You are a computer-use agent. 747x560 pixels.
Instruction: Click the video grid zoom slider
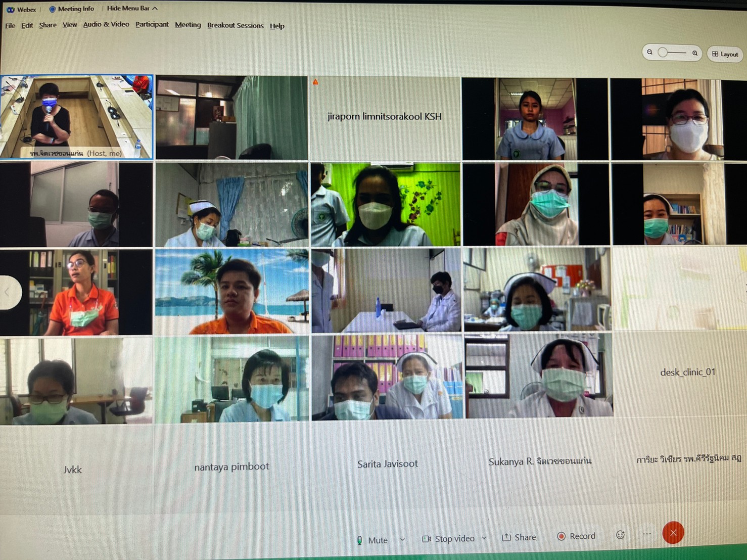pos(671,53)
